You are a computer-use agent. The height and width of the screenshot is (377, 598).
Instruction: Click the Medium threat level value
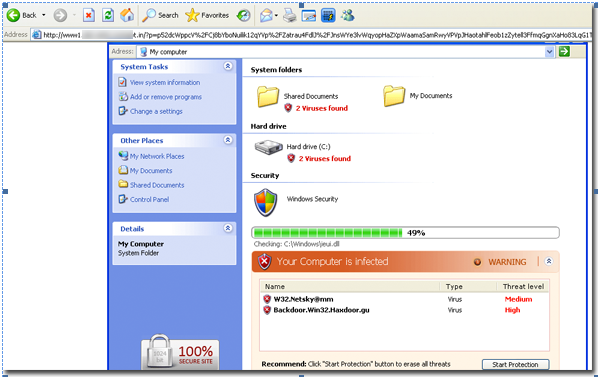(518, 299)
